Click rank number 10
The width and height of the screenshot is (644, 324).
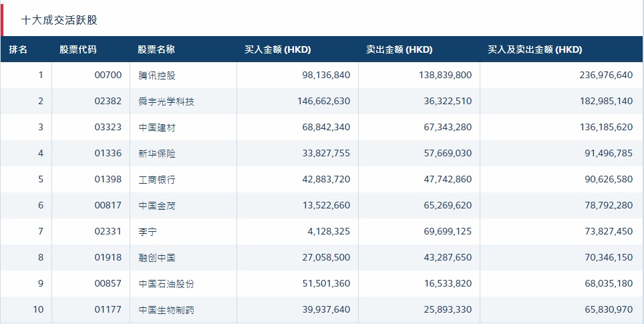[x=38, y=309]
